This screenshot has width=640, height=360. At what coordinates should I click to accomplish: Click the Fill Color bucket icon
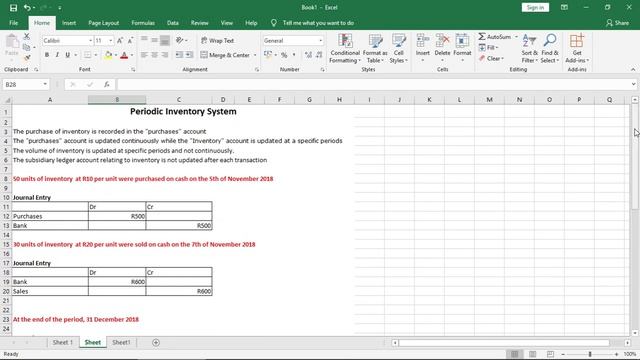click(x=108, y=55)
